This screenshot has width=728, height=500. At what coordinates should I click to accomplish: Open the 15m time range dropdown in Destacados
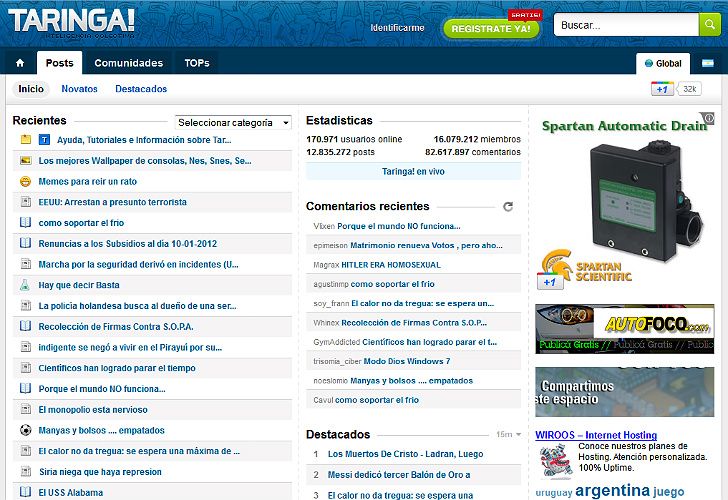click(x=508, y=435)
